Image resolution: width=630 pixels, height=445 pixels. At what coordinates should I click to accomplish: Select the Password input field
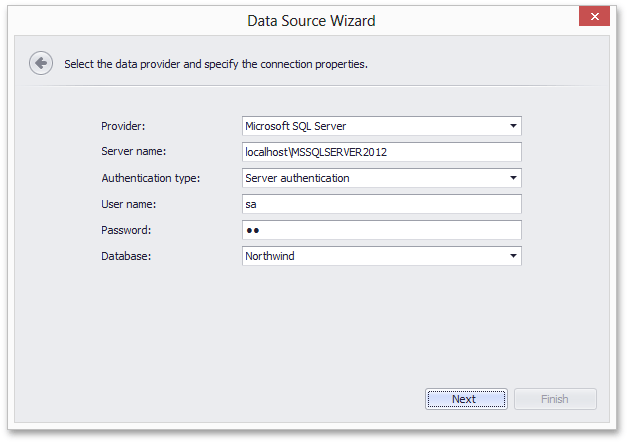[x=382, y=230]
